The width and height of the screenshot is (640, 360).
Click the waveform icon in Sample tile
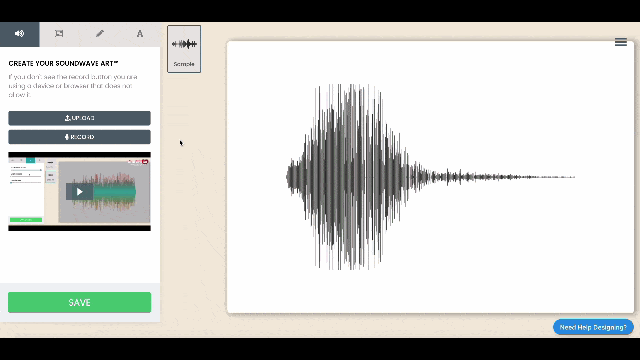(184, 44)
